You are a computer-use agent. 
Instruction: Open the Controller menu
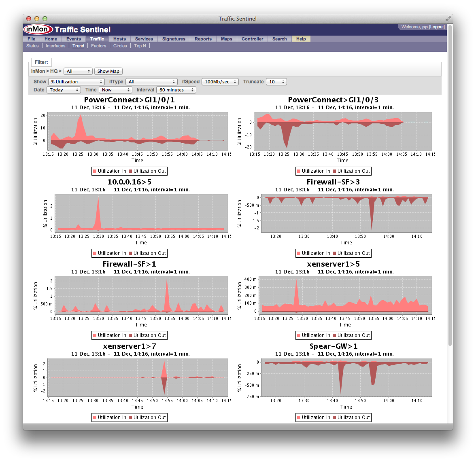pyautogui.click(x=252, y=39)
